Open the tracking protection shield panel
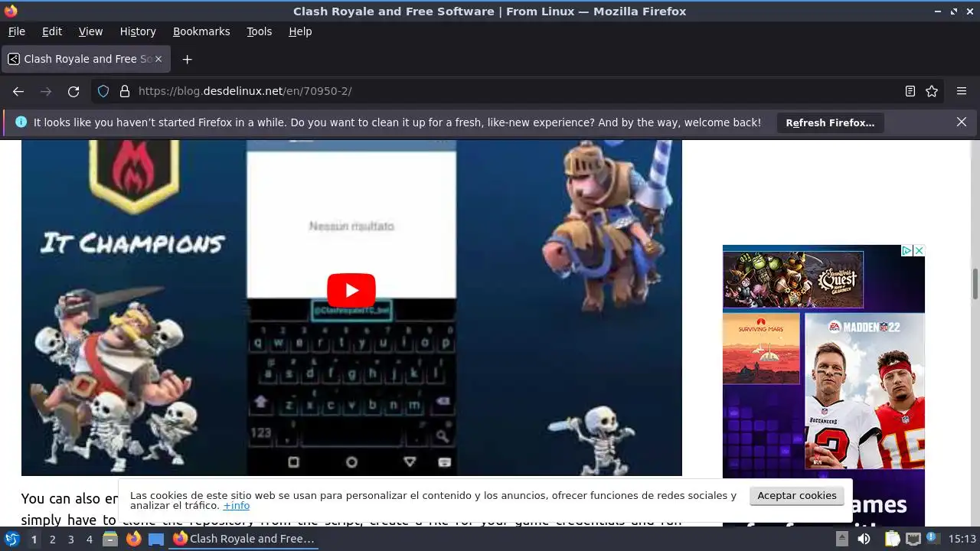Screen dimensions: 980x551 tap(103, 91)
